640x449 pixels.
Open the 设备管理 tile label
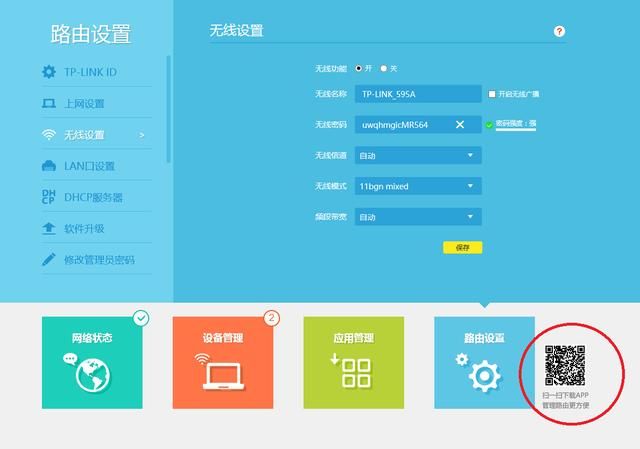click(223, 338)
